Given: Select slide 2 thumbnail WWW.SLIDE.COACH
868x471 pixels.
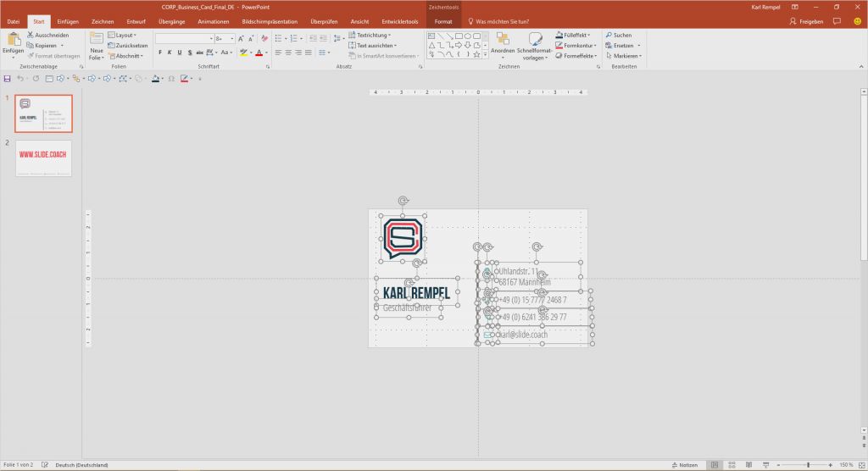Looking at the screenshot, I should pyautogui.click(x=44, y=158).
